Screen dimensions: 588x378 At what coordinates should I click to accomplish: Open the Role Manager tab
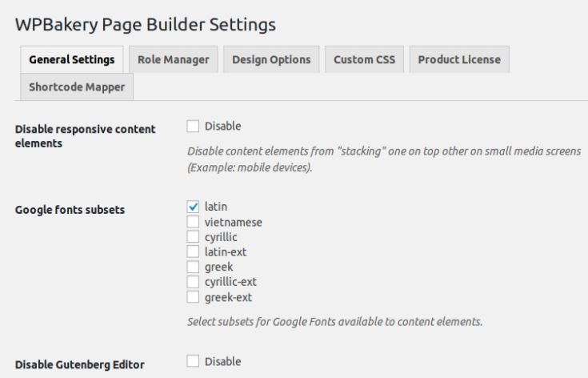click(x=174, y=60)
